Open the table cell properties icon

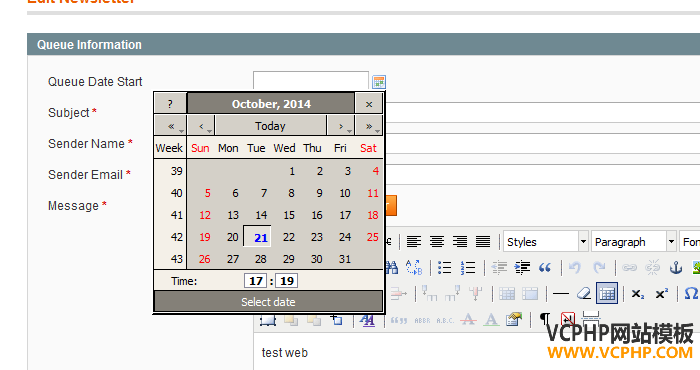click(x=530, y=294)
